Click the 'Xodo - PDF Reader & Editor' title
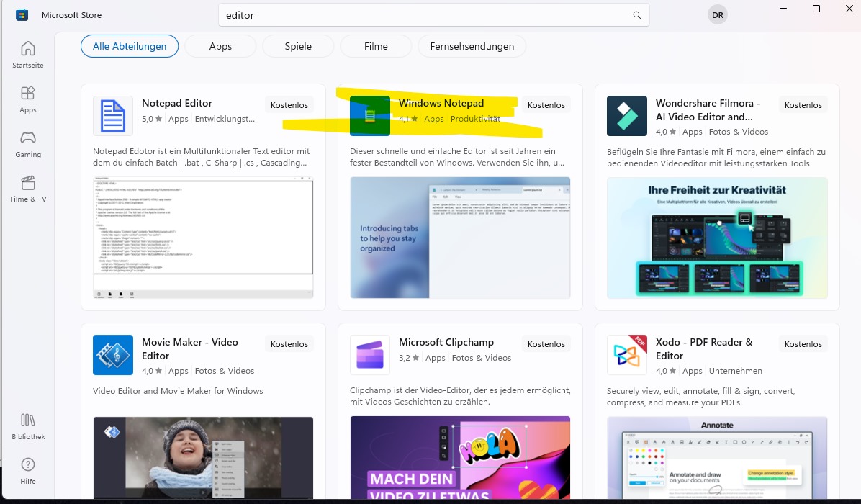The image size is (861, 504). (x=704, y=348)
